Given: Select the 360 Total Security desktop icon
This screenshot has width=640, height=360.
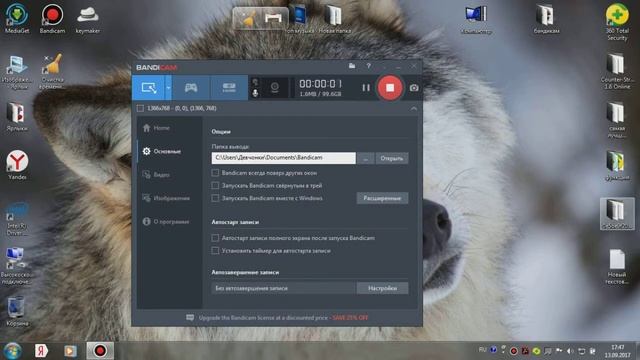Looking at the screenshot, I should pyautogui.click(x=617, y=22).
